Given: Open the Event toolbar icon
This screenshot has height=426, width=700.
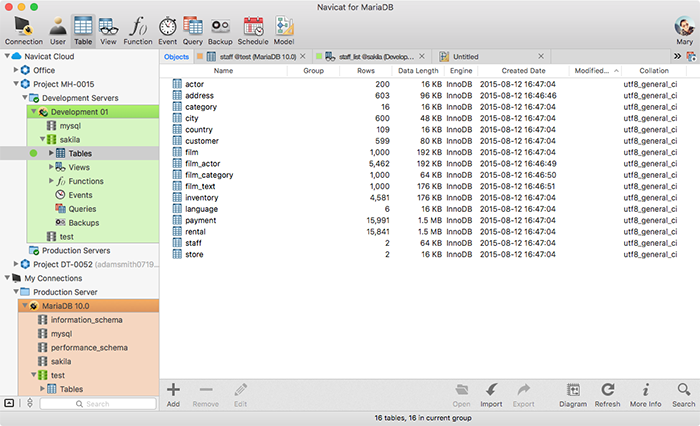Looking at the screenshot, I should pyautogui.click(x=167, y=30).
